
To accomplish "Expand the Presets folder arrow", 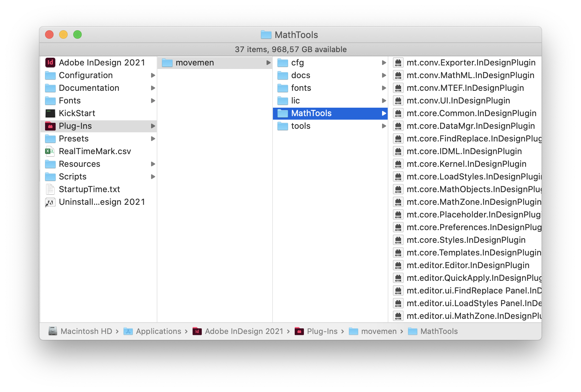I will point(153,139).
